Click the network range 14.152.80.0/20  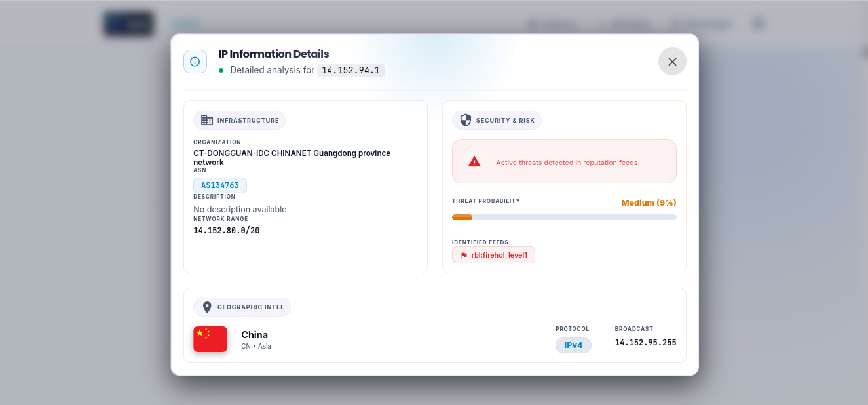pyautogui.click(x=227, y=231)
